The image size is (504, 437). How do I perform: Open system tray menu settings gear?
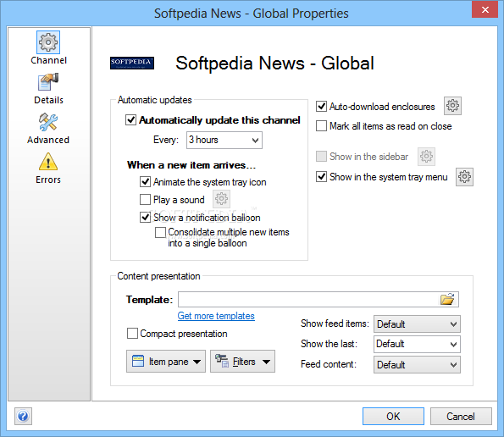coord(464,177)
